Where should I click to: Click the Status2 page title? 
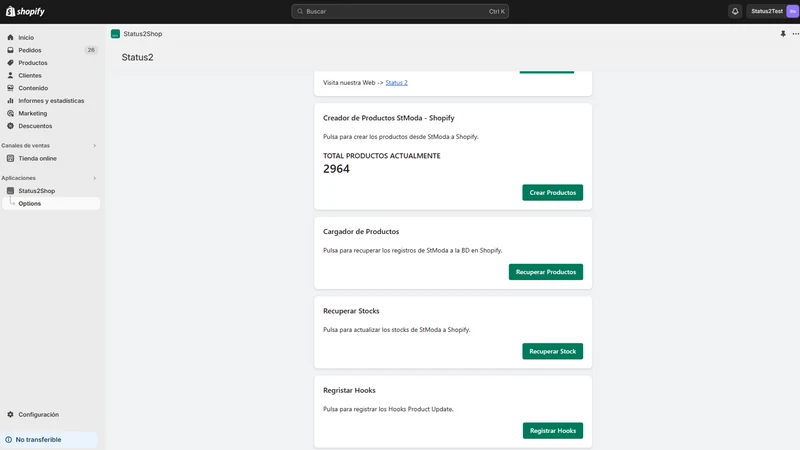(x=137, y=57)
